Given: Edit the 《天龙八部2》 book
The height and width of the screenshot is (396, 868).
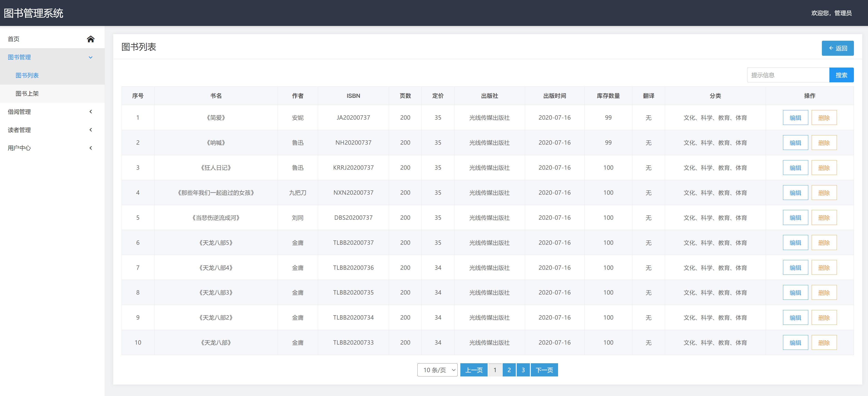Looking at the screenshot, I should tap(795, 317).
